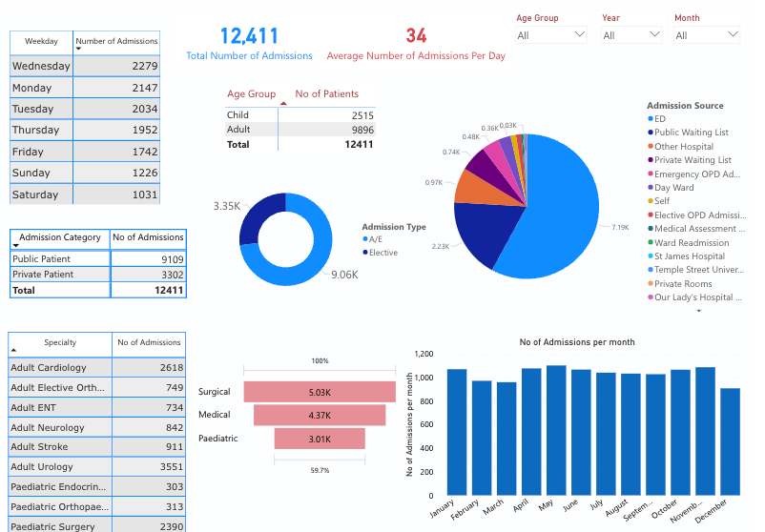Click the Weekday column header

point(41,42)
